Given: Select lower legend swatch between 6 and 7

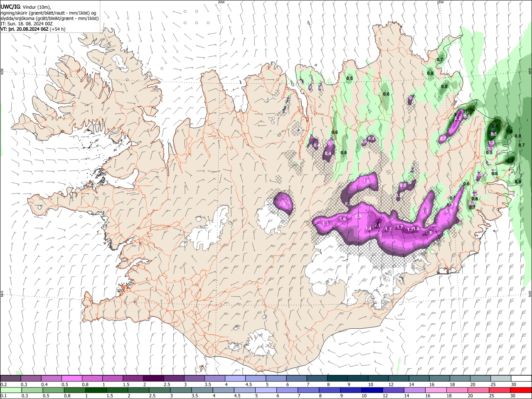Looking at the screenshot, I should [287, 390].
